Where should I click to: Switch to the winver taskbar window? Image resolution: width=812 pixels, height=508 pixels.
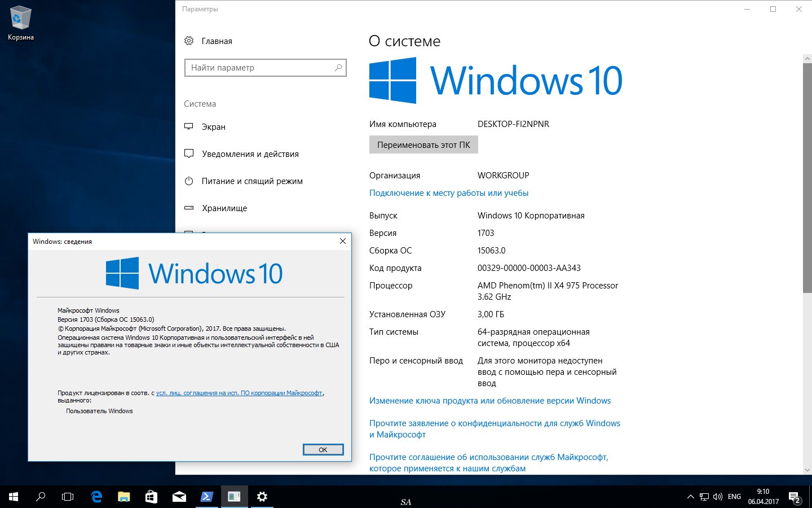coord(234,497)
